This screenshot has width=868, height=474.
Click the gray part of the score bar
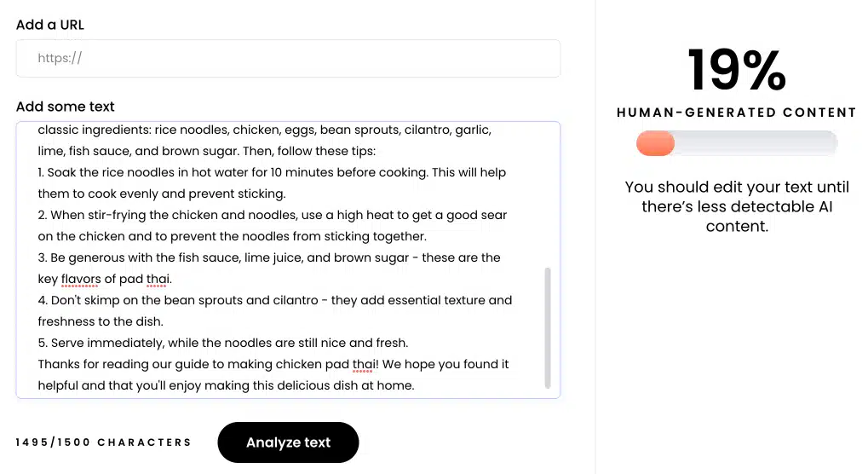[x=756, y=143]
